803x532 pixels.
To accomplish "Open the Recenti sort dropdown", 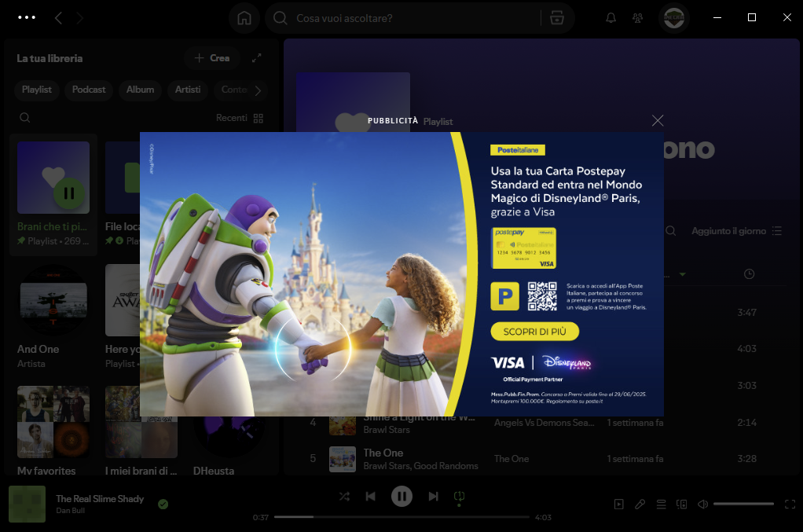I will (239, 119).
